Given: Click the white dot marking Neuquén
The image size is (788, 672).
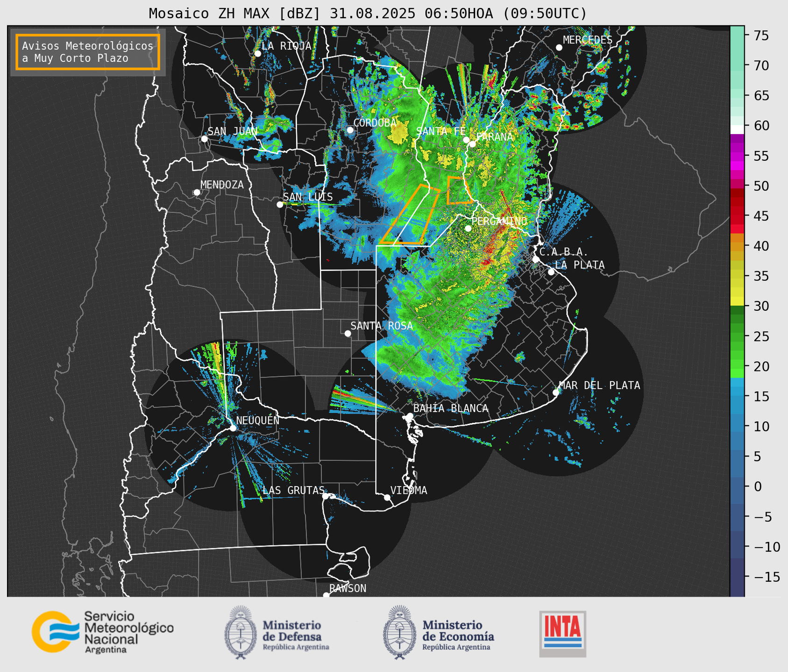Looking at the screenshot, I should (233, 428).
